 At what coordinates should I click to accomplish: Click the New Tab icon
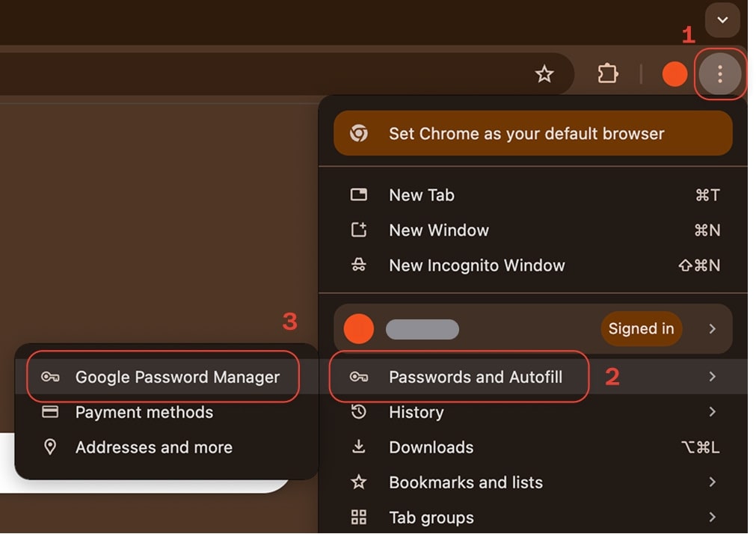tap(359, 195)
